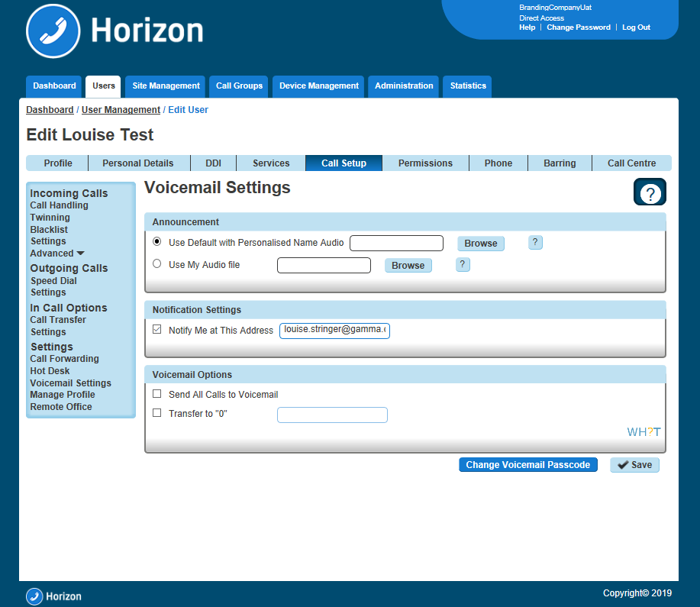Expand the Advanced menu under Incoming Calls
700x607 pixels.
[x=56, y=253]
